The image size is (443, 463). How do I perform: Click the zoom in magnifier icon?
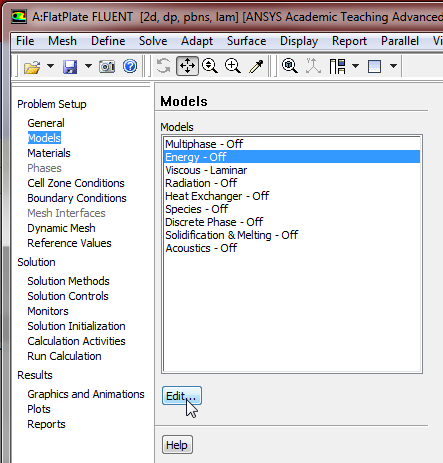(x=233, y=66)
